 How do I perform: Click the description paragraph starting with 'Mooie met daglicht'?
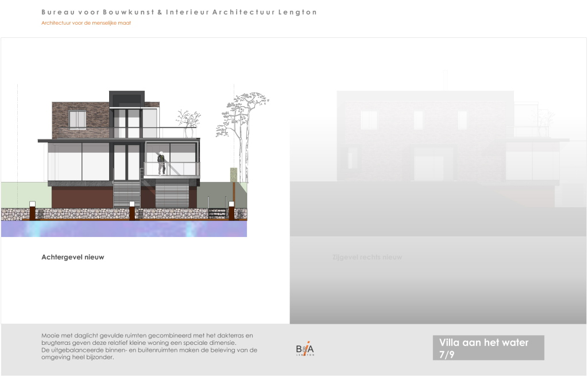pyautogui.click(x=149, y=346)
